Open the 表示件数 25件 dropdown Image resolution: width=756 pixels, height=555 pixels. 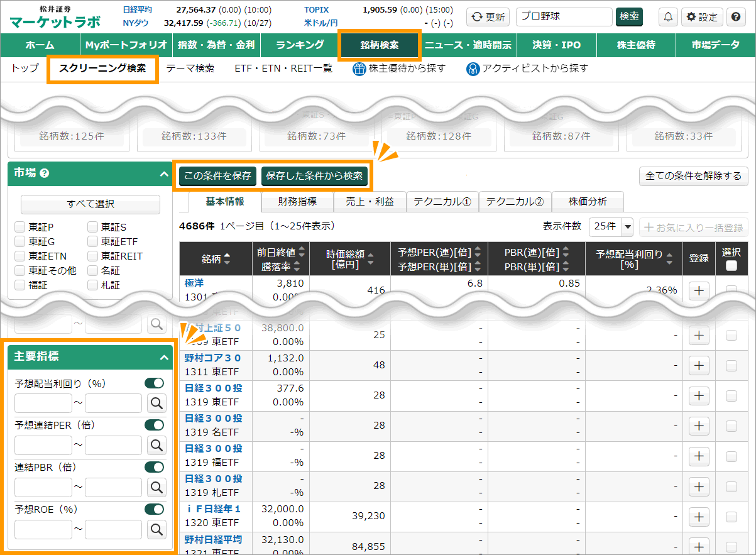click(611, 226)
